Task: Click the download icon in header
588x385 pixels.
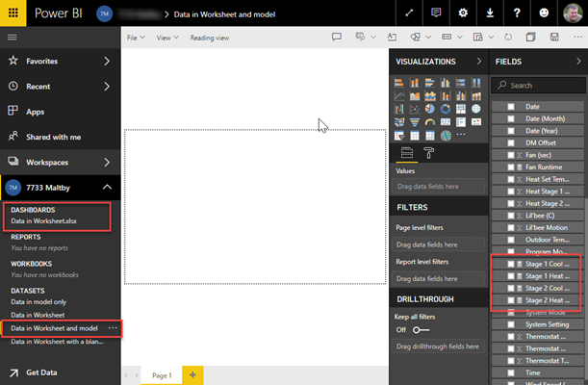Action: 490,13
